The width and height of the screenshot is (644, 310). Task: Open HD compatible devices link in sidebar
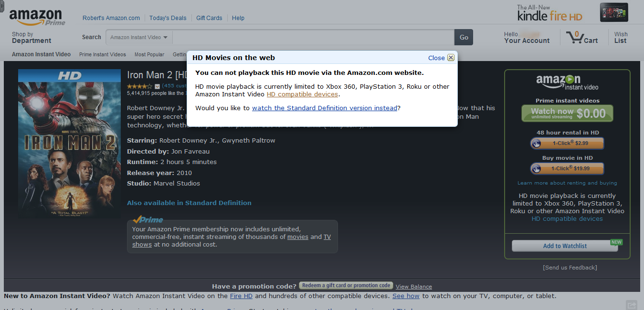point(567,219)
